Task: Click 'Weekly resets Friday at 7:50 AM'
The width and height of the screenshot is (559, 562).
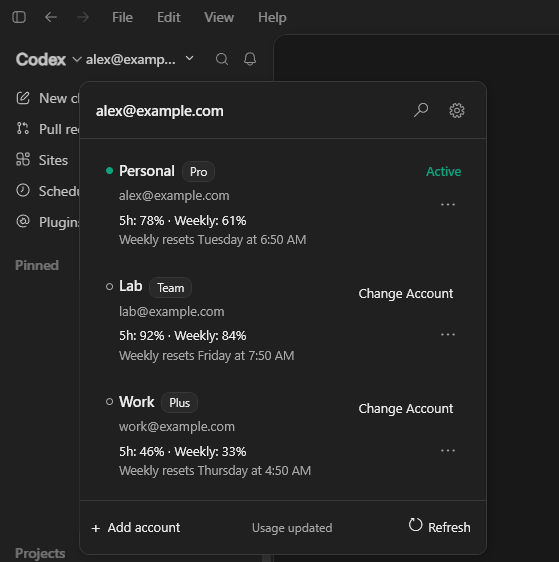Action: (207, 356)
